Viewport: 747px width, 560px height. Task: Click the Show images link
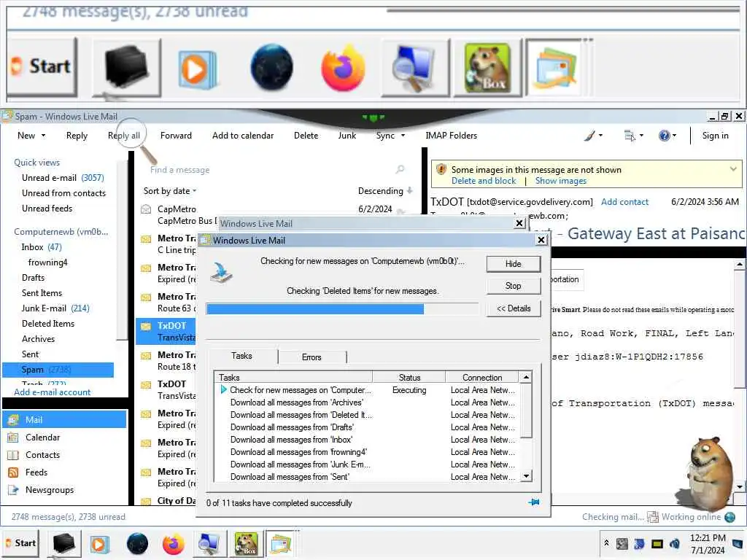[x=561, y=181]
